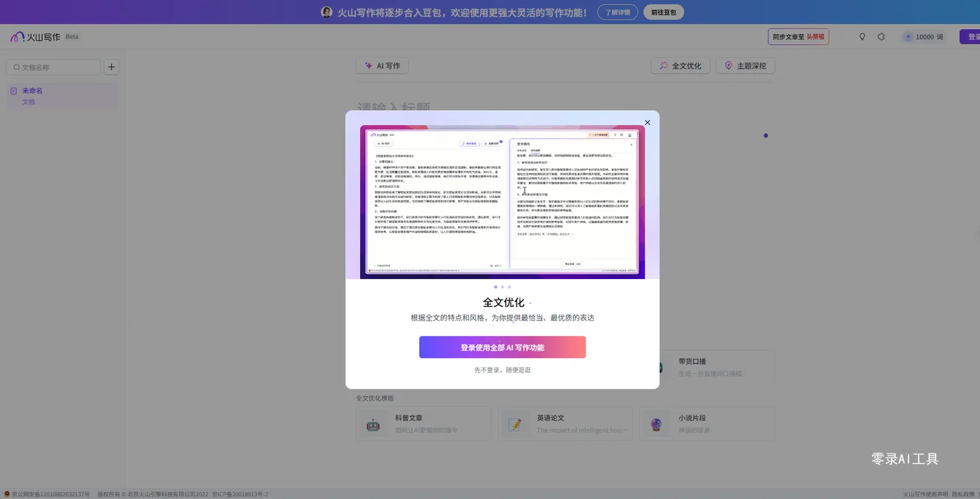
Task: Click the purple 登录 button in header
Action: (x=970, y=37)
